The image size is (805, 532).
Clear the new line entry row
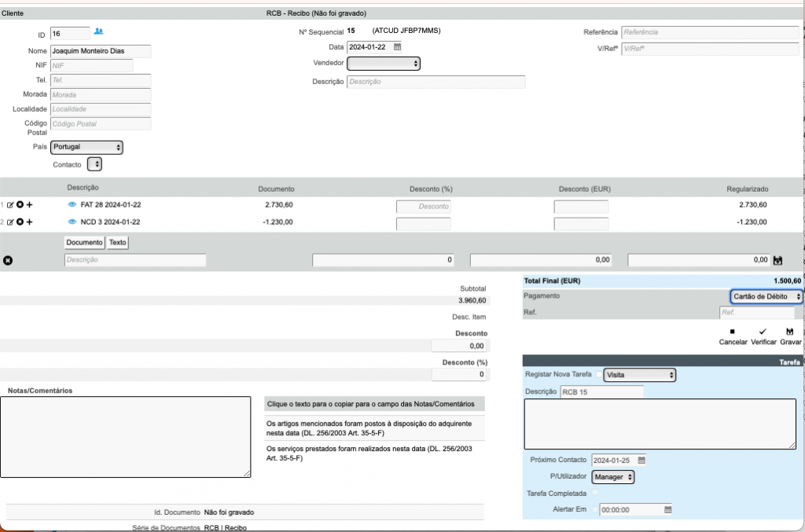coord(8,261)
